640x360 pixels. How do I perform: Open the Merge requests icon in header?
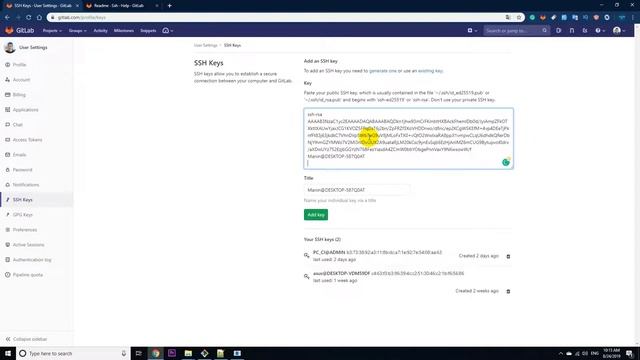coord(572,31)
